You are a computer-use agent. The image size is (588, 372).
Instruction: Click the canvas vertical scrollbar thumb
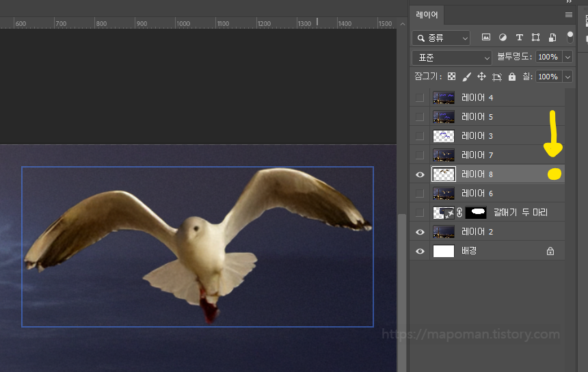click(x=402, y=293)
